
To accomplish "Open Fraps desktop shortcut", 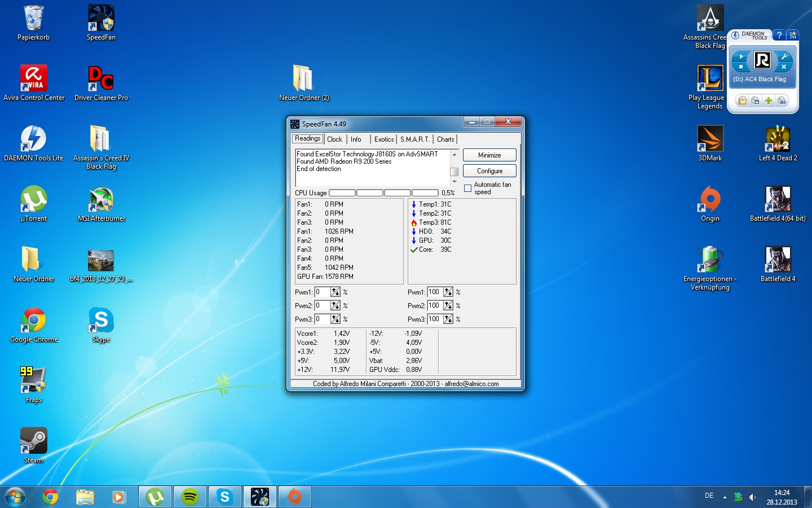I will click(34, 381).
